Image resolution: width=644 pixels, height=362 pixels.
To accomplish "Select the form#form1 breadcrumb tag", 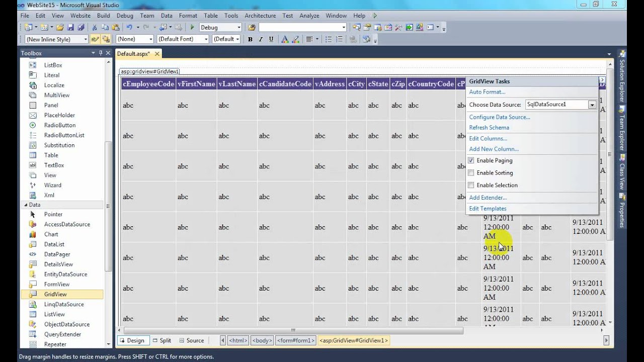I will pyautogui.click(x=296, y=340).
